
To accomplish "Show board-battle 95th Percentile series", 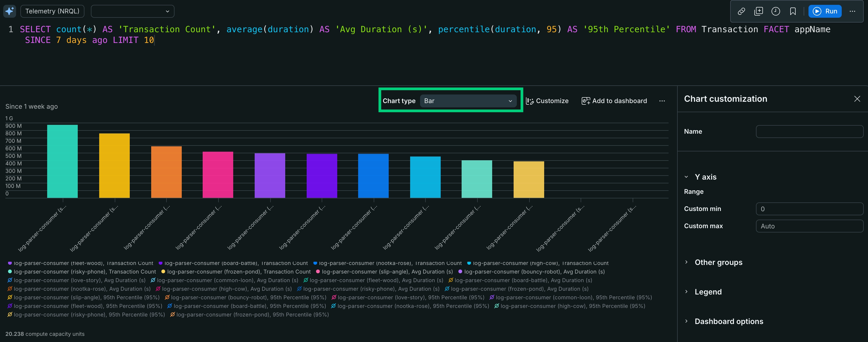I will click(x=247, y=306).
